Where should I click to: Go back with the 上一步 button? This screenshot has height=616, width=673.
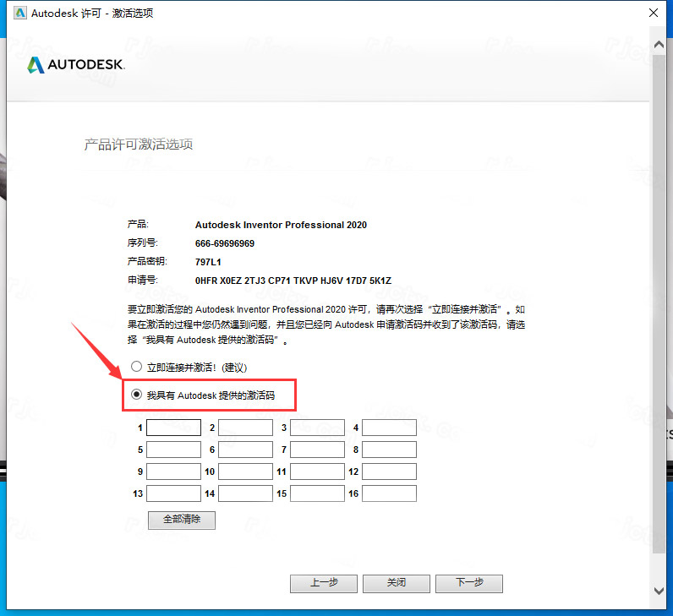324,583
